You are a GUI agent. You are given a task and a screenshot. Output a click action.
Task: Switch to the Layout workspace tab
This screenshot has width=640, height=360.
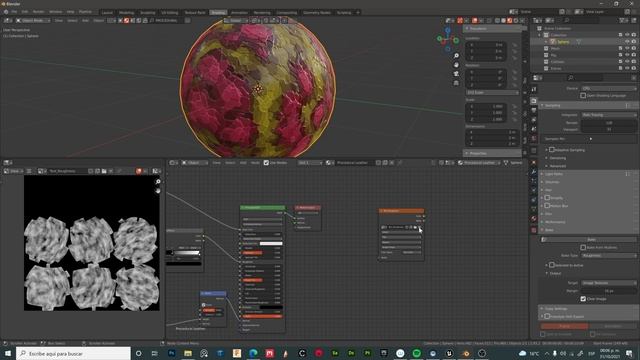pos(107,13)
